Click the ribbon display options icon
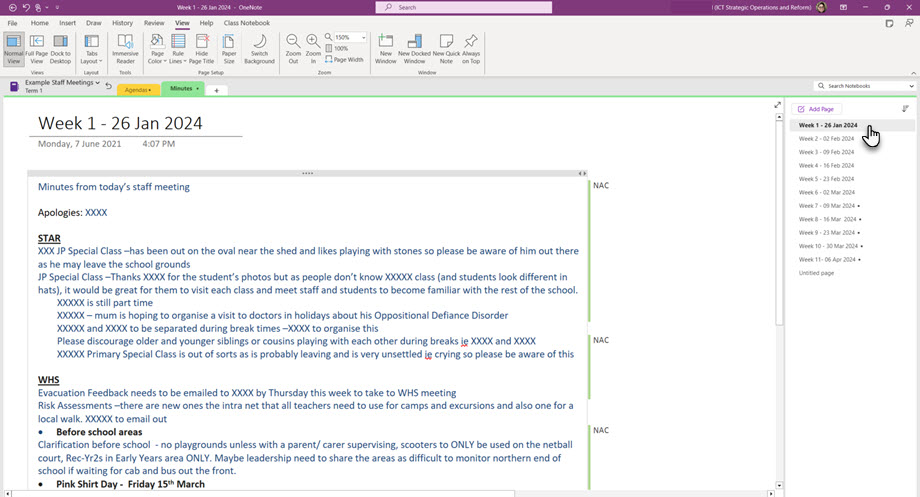This screenshot has height=497, width=920. (843, 7)
